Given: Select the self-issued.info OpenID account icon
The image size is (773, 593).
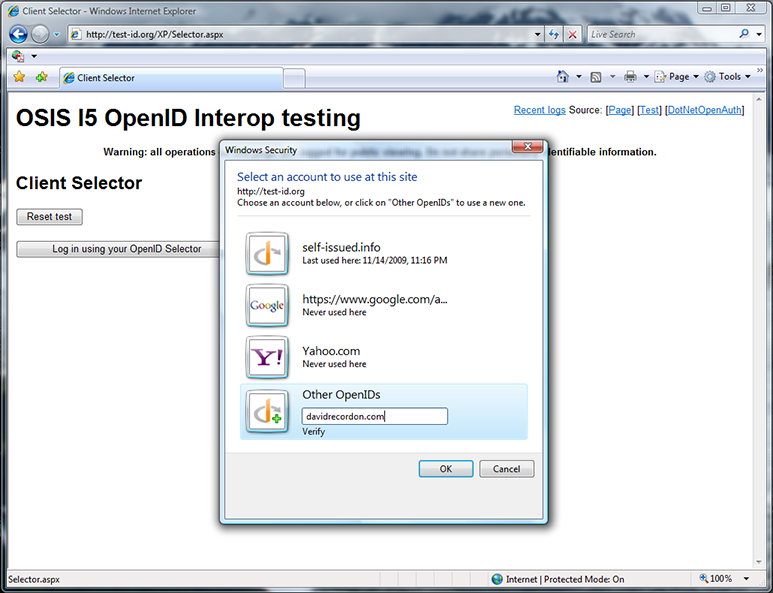Looking at the screenshot, I should point(267,253).
